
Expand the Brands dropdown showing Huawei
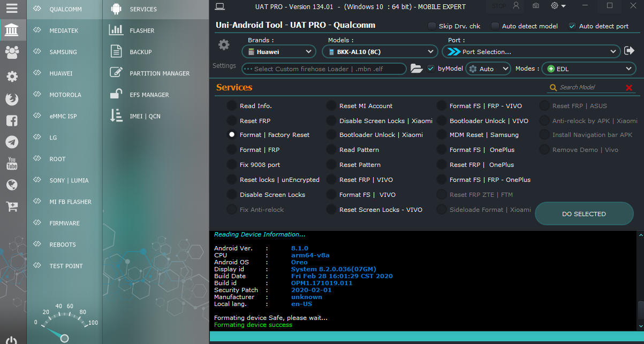(279, 52)
